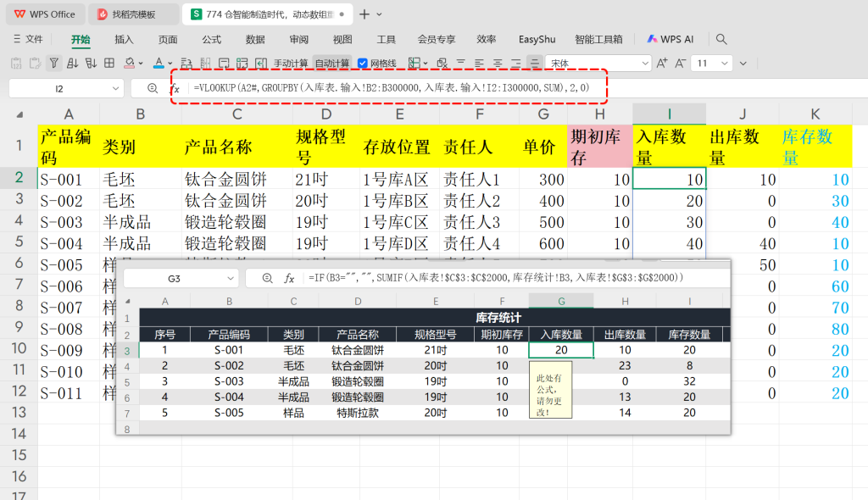Click the box-with-curved-arrow icon beside the refresh table

click(224, 63)
